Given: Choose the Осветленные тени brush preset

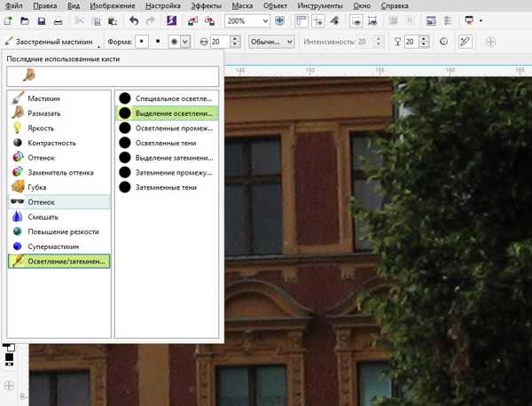Looking at the screenshot, I should tap(167, 143).
